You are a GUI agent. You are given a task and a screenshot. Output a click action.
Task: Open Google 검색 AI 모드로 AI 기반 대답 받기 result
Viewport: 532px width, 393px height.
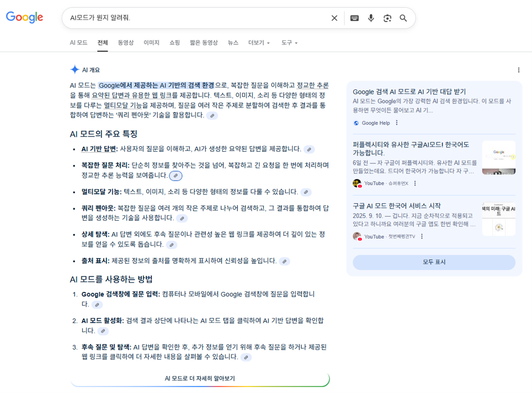coord(409,92)
